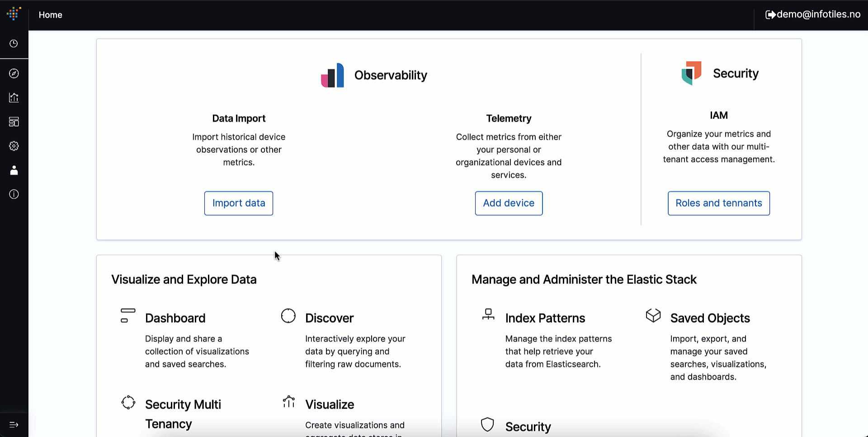Click the Add device button

coord(509,203)
